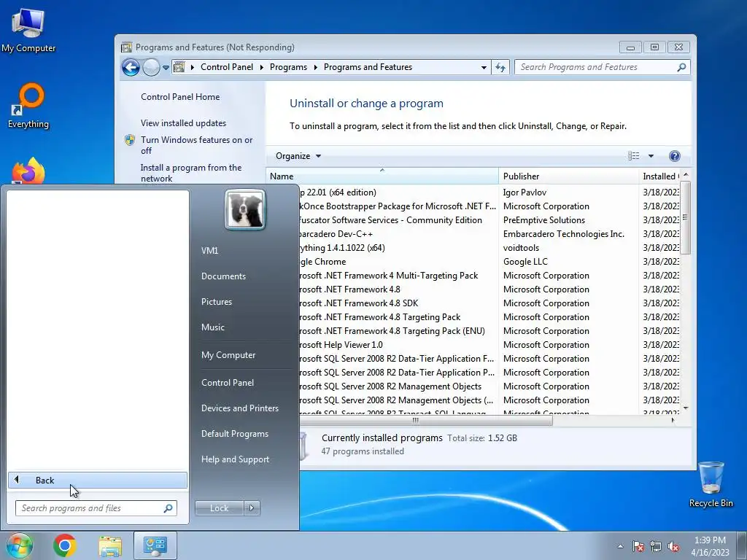Open My Computer from Start menu
The height and width of the screenshot is (560, 747).
[x=228, y=355]
